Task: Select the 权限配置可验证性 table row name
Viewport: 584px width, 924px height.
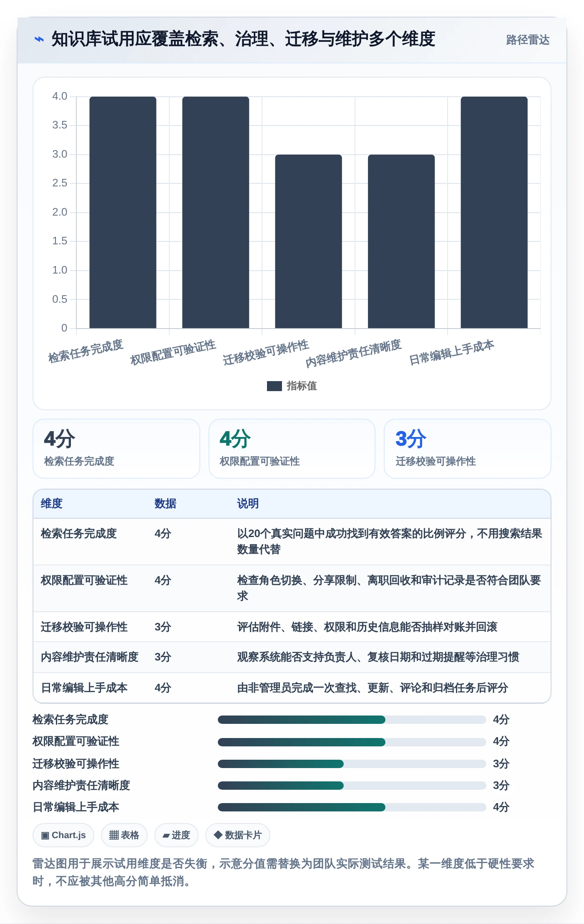Action: point(84,580)
